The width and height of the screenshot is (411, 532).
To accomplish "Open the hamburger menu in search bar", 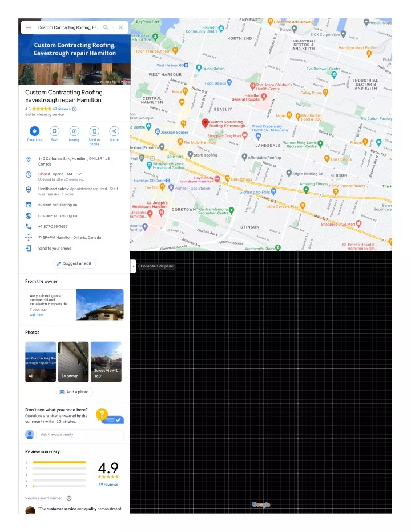I will [29, 27].
